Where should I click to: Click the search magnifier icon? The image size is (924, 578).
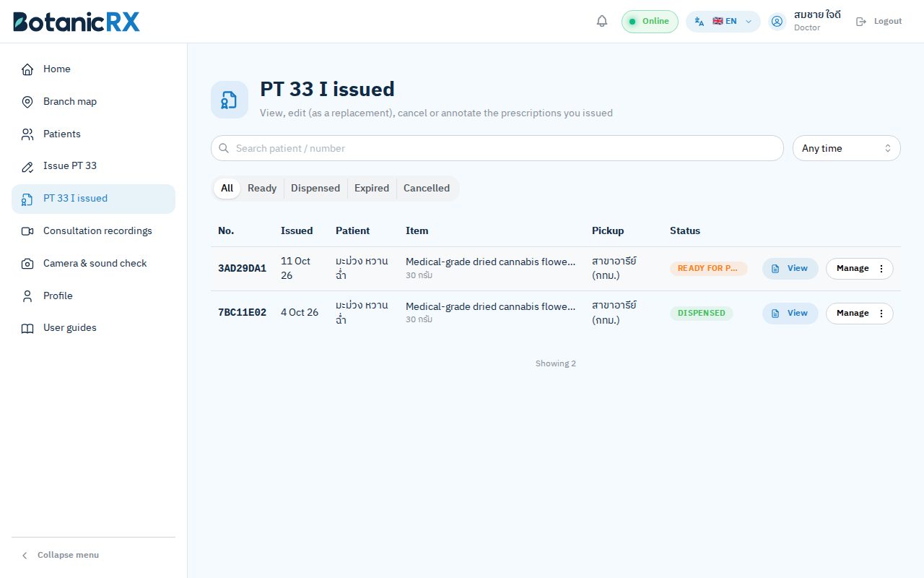(x=224, y=148)
